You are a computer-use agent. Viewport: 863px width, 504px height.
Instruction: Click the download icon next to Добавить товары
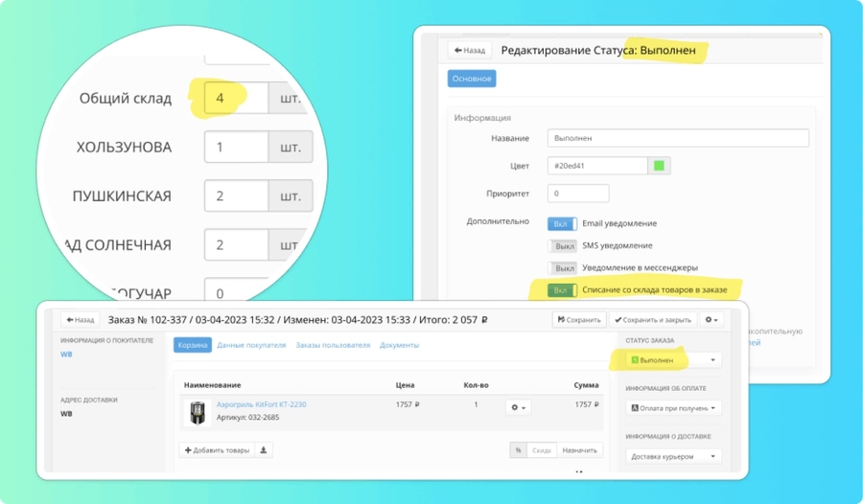[265, 450]
